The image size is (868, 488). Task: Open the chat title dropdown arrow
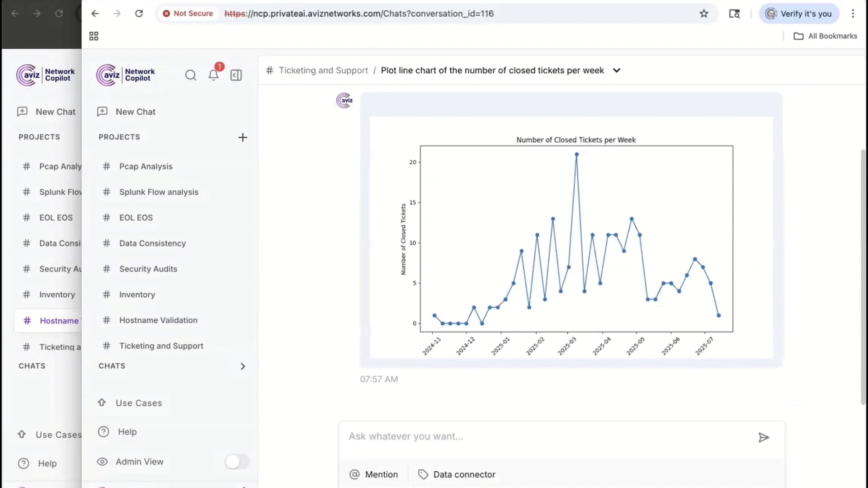point(617,70)
